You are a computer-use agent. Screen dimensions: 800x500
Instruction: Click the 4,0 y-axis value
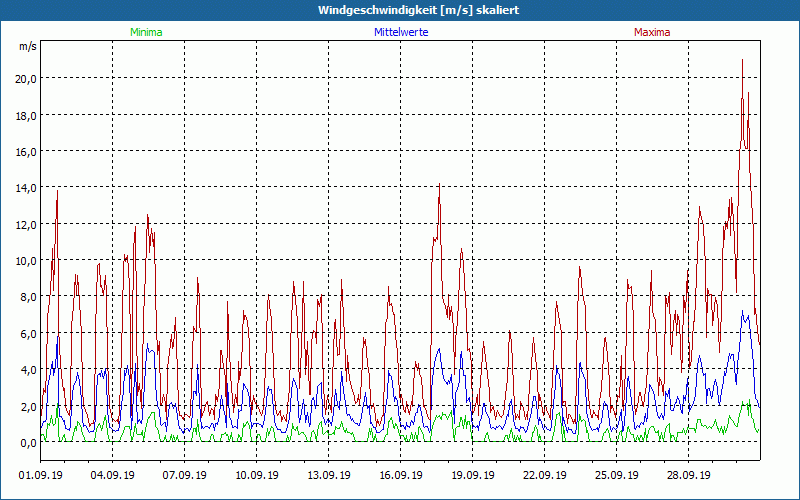click(x=28, y=370)
